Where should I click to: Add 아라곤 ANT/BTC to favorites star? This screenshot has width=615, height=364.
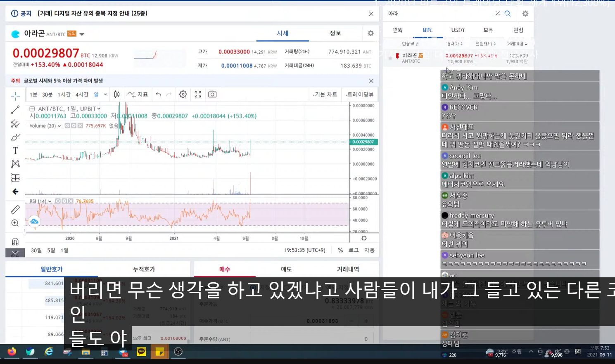[390, 58]
